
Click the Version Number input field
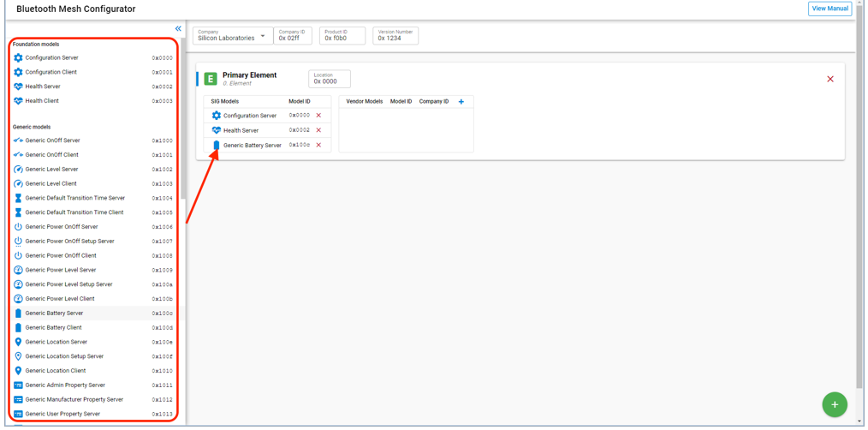tap(395, 38)
